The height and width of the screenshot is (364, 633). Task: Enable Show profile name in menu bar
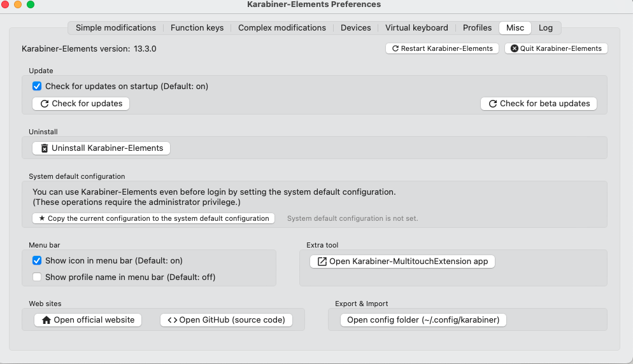click(37, 277)
